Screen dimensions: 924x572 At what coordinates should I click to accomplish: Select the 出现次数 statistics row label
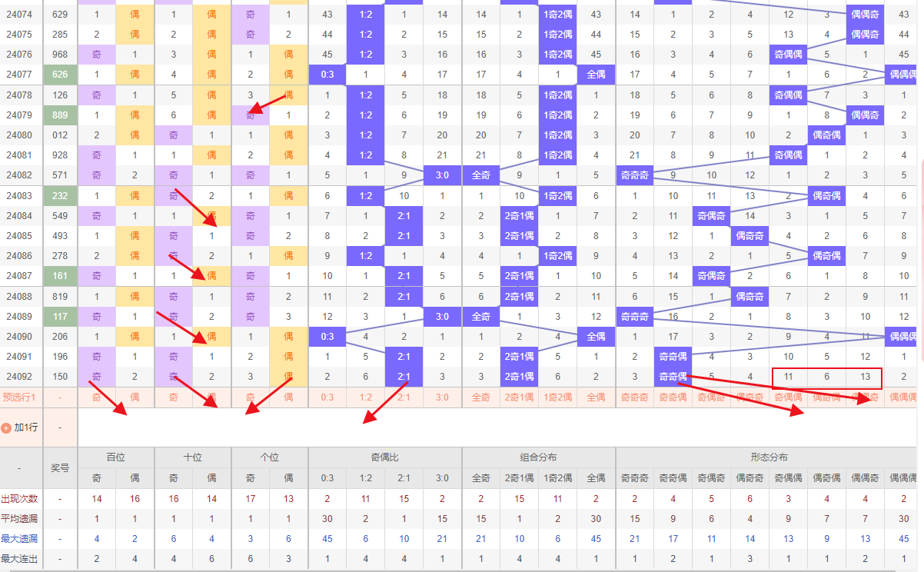[x=19, y=498]
